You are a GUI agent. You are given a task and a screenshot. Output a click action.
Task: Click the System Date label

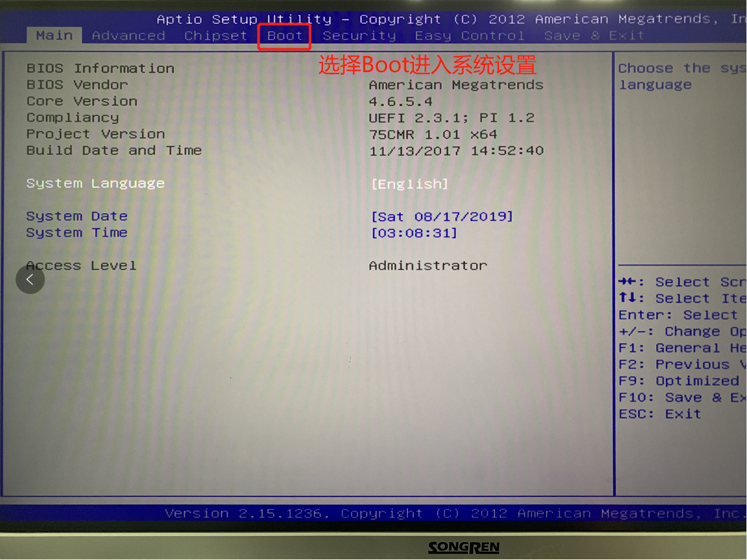[x=77, y=216]
